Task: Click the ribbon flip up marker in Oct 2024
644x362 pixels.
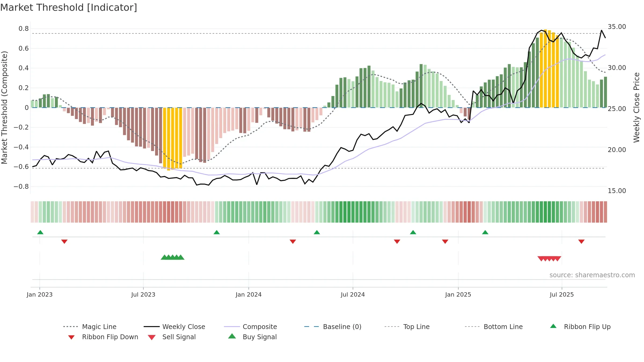Action: point(413,232)
